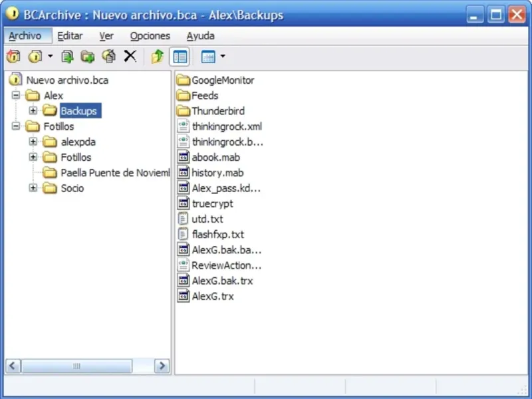Expand the nested Fotillos subfolder node
Screen dimensions: 532x399
pos(33,157)
